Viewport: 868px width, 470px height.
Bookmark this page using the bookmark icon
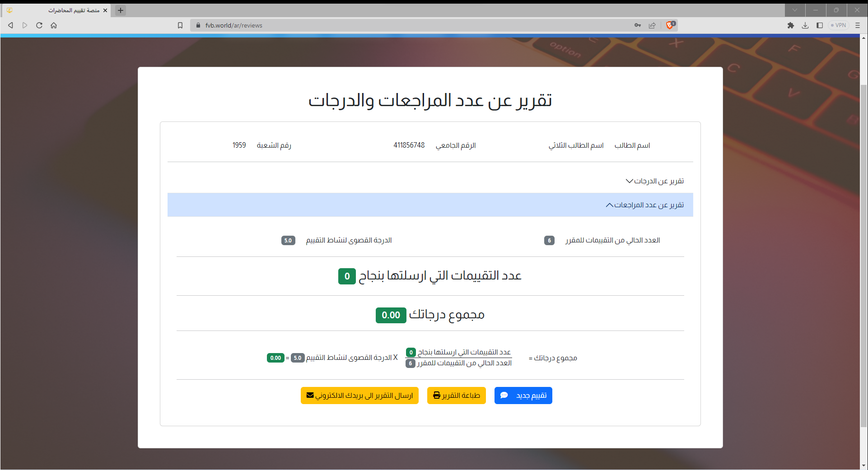180,25
